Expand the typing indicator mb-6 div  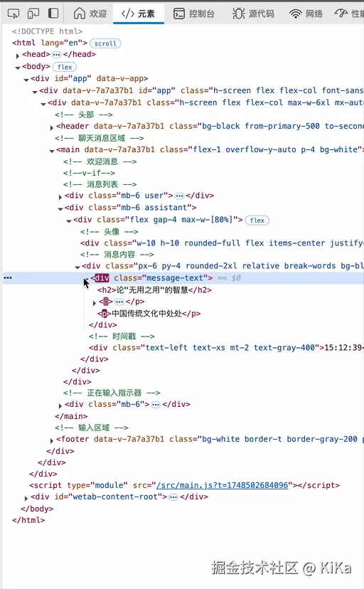[x=60, y=405]
